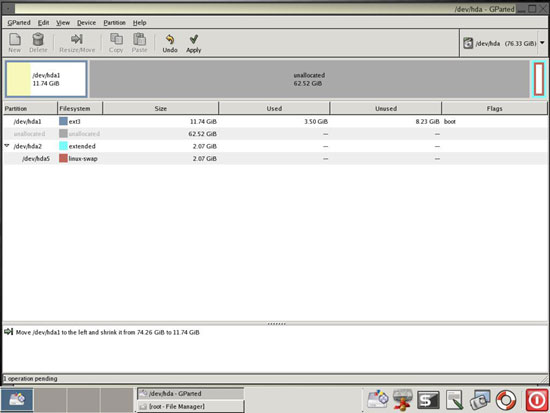Open the Device menu
The height and width of the screenshot is (413, 550).
(x=86, y=23)
